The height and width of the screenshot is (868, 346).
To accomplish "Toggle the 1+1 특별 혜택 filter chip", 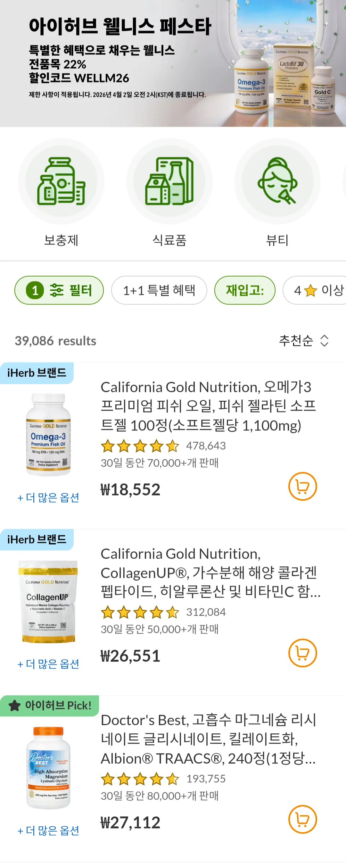I will click(159, 290).
